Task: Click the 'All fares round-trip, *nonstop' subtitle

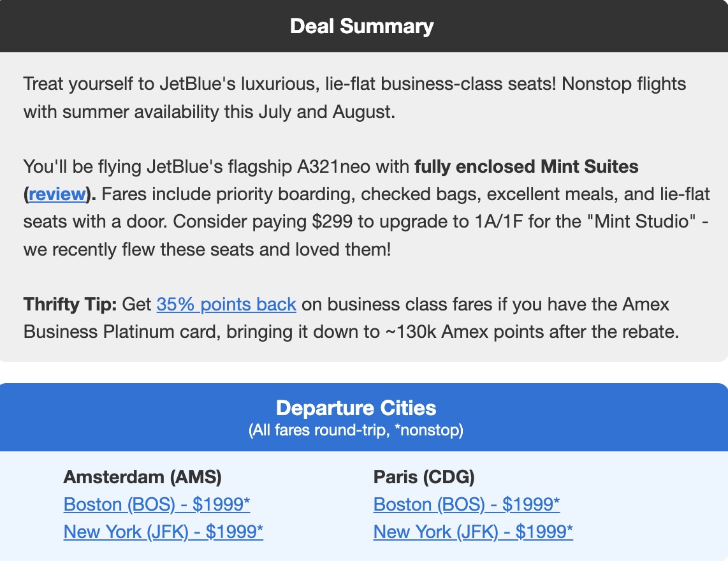Action: [356, 430]
